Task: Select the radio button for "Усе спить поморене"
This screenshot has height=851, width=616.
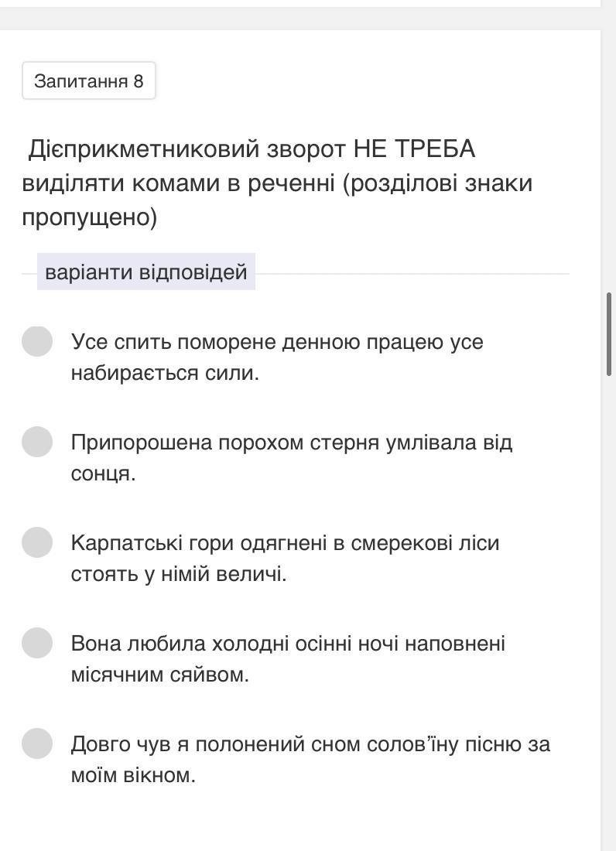Action: point(37,341)
